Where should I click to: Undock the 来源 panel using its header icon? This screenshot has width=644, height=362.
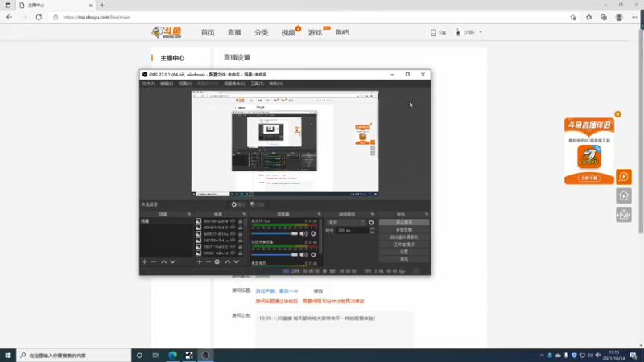click(244, 214)
